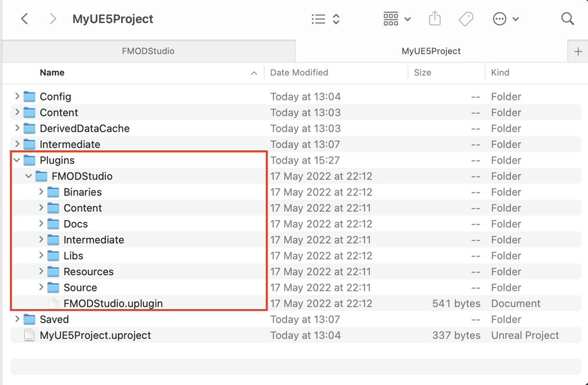This screenshot has width=588, height=385.
Task: Click the 'Document' kind cell
Action: [516, 304]
